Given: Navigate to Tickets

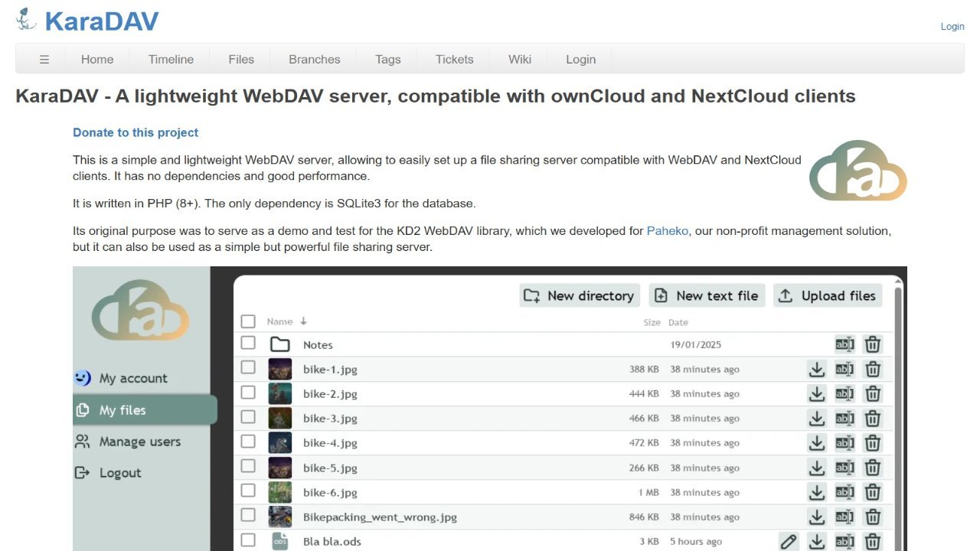Looking at the screenshot, I should pos(455,59).
